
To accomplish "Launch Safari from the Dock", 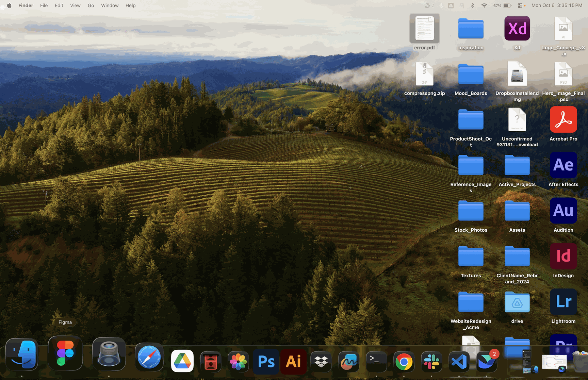I will pos(149,358).
